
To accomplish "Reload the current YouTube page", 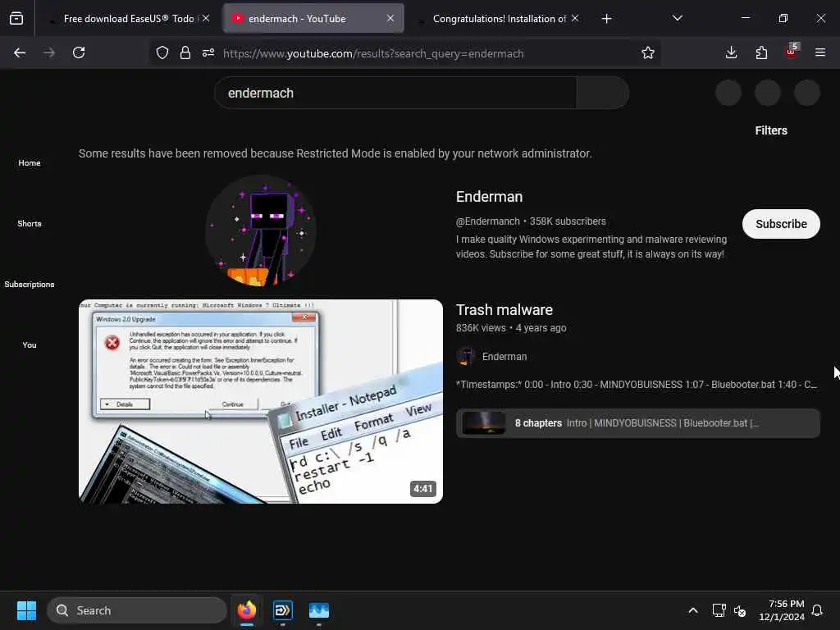I will point(79,52).
